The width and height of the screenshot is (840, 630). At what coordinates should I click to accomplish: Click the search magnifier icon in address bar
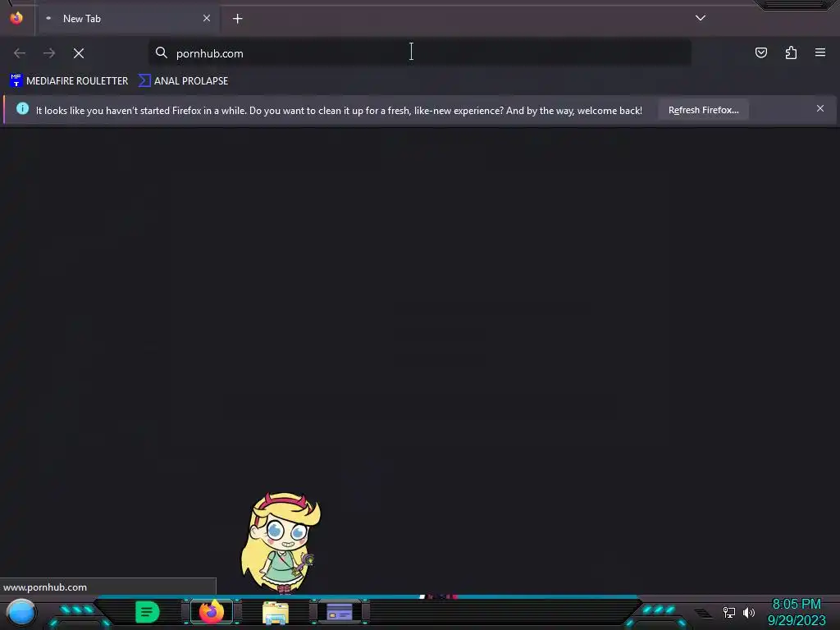(x=162, y=52)
